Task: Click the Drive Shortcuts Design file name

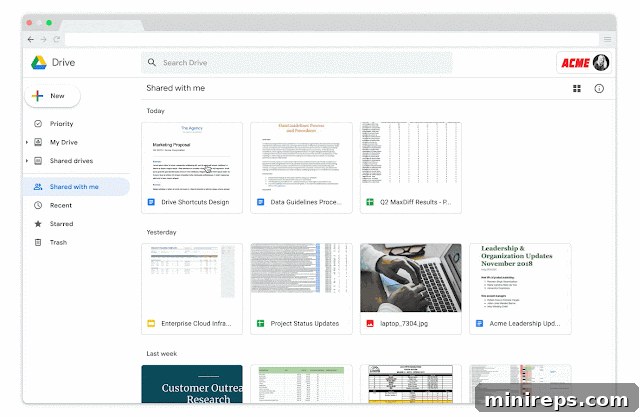Action: (x=195, y=202)
